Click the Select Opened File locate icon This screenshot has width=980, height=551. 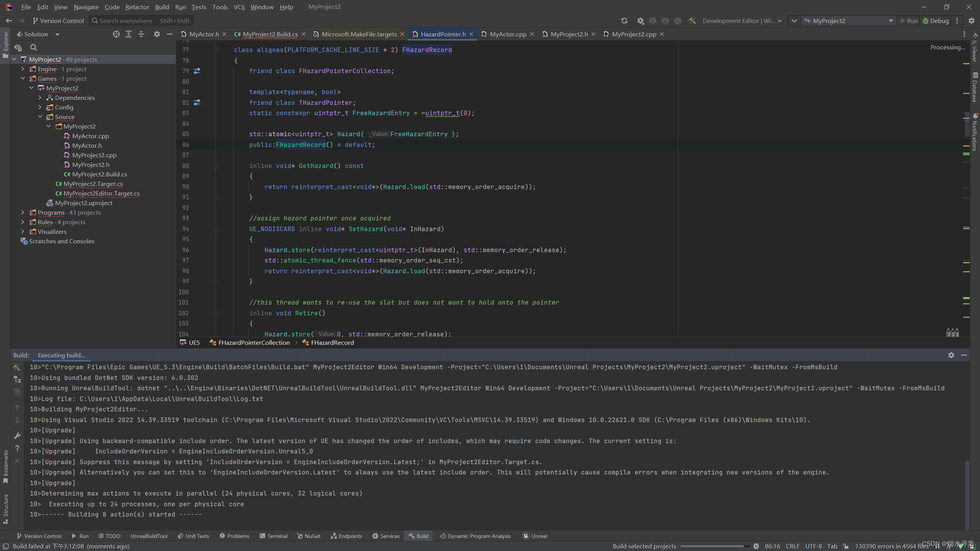pos(116,34)
